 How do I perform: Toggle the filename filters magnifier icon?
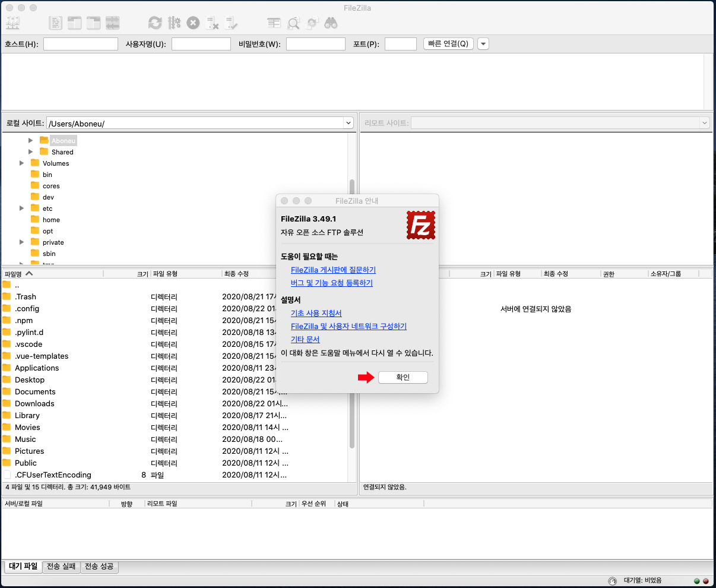[x=293, y=23]
